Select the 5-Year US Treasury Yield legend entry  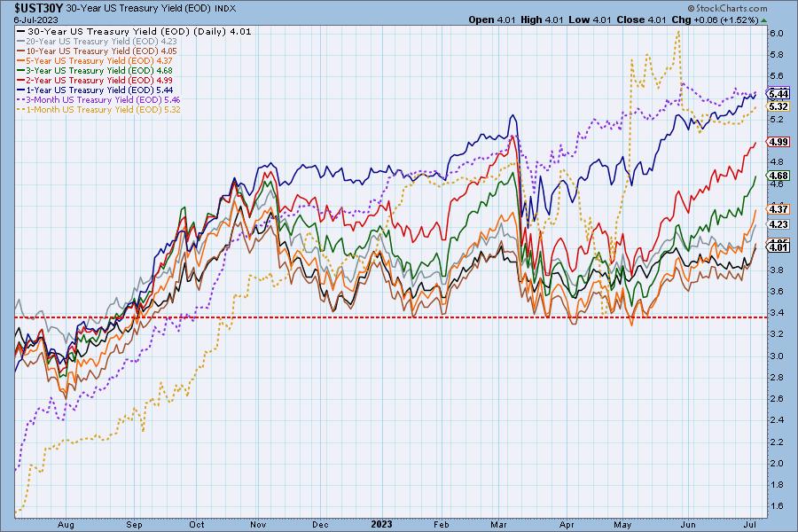(95, 60)
